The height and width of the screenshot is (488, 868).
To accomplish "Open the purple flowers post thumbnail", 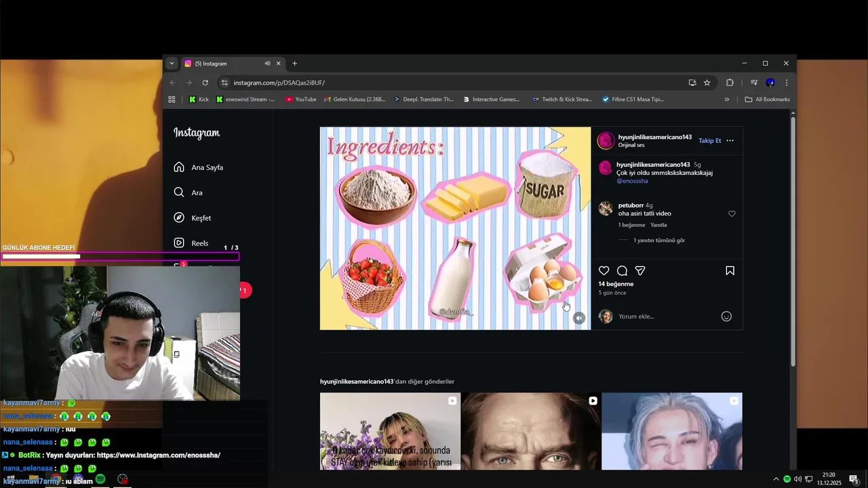I will point(390,431).
